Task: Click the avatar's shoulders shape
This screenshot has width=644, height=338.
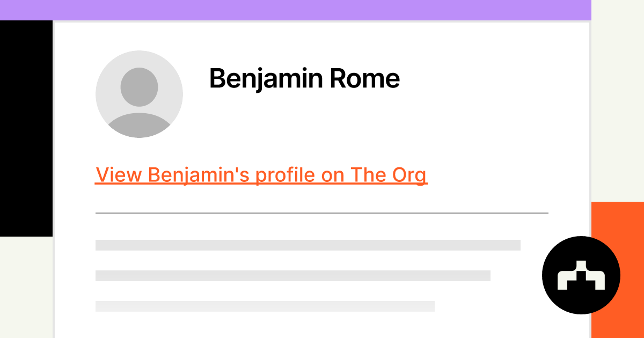Action: [x=139, y=126]
